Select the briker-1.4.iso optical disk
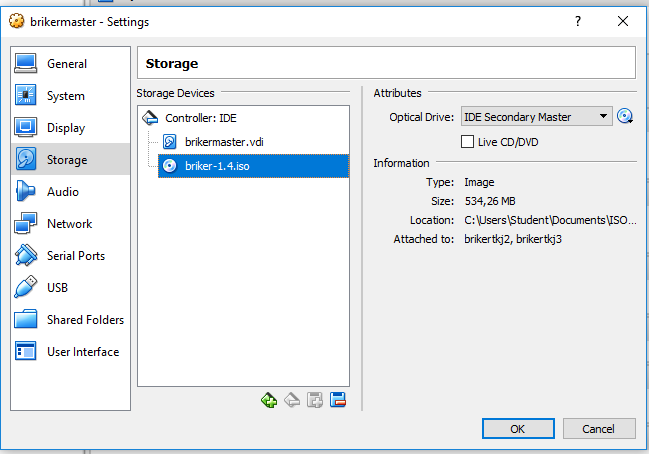Image resolution: width=649 pixels, height=454 pixels. [217, 166]
